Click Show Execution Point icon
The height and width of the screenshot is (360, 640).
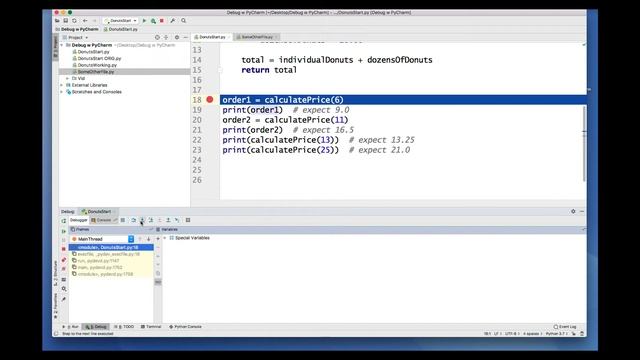coord(123,220)
